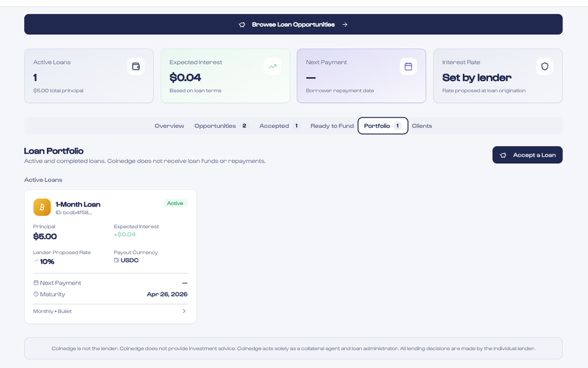Open the Ready to Fund tab
The width and height of the screenshot is (588, 368).
tap(332, 126)
